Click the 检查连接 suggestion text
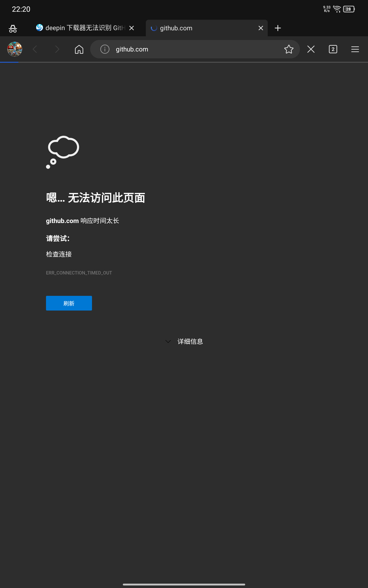 tap(59, 254)
